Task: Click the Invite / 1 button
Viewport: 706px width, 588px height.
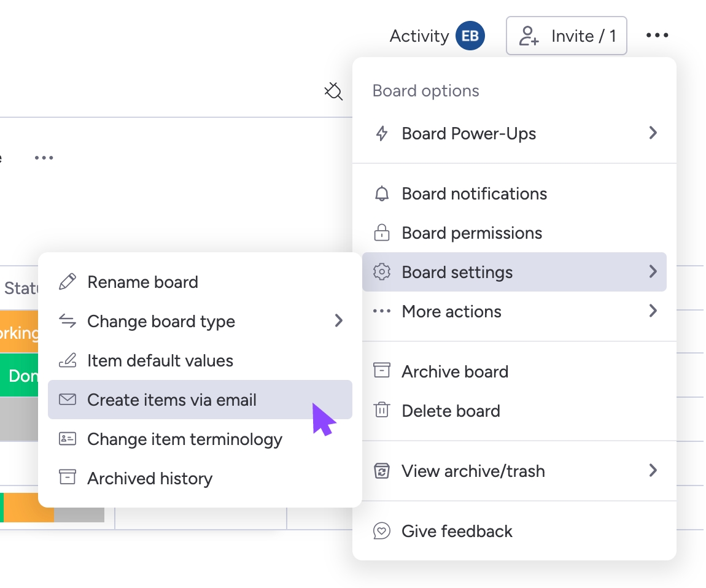Action: coord(566,35)
